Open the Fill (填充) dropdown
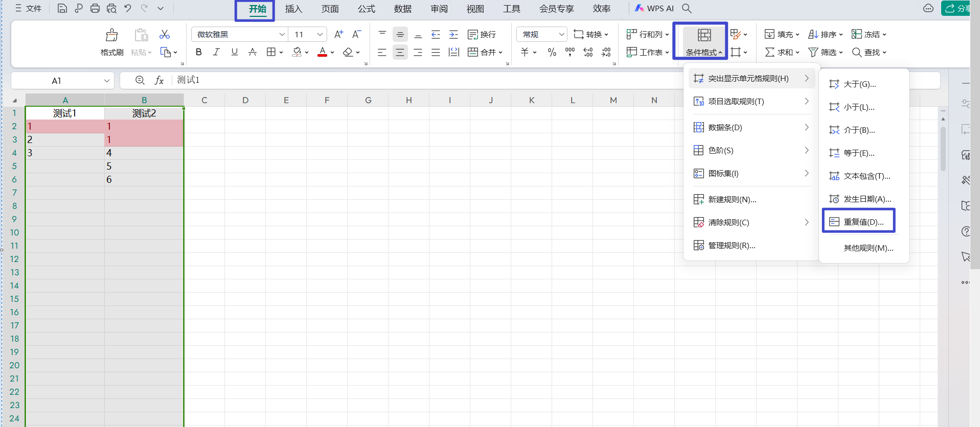This screenshot has height=427, width=980. (x=782, y=34)
